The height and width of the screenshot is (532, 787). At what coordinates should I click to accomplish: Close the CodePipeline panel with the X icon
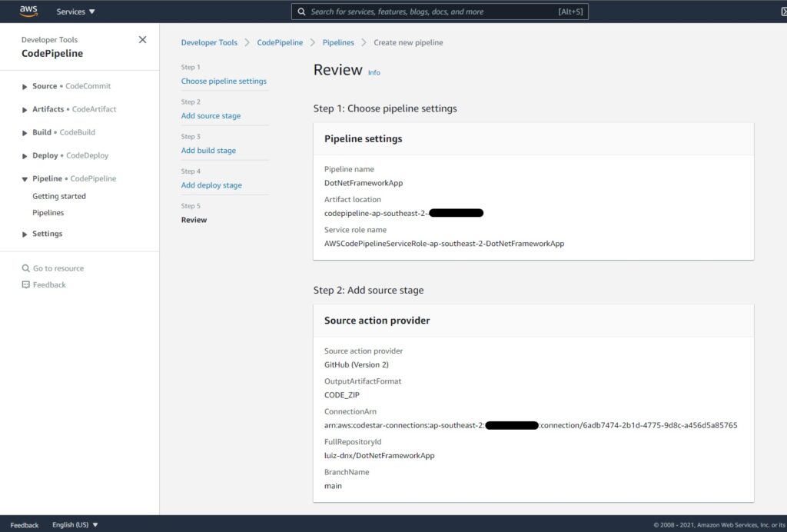tap(142, 39)
